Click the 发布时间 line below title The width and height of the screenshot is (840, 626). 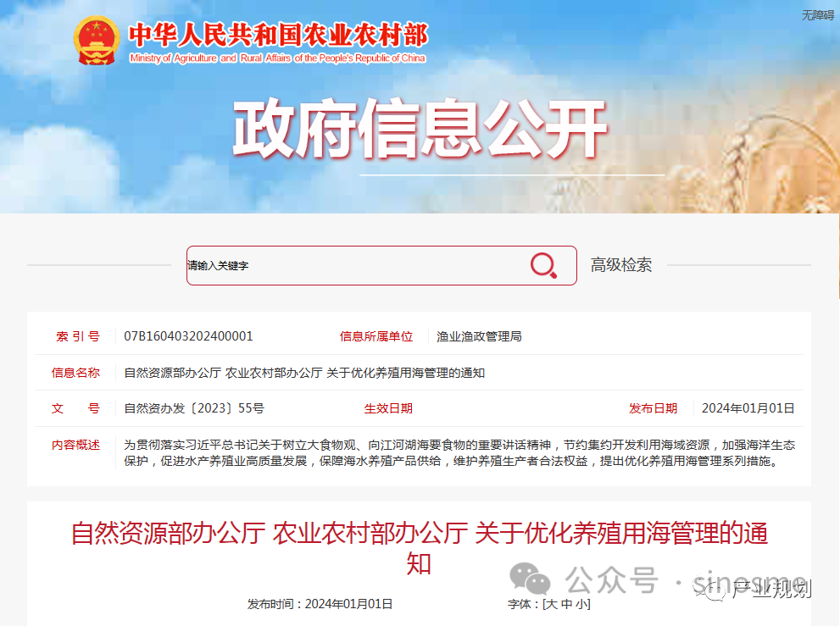pos(320,604)
